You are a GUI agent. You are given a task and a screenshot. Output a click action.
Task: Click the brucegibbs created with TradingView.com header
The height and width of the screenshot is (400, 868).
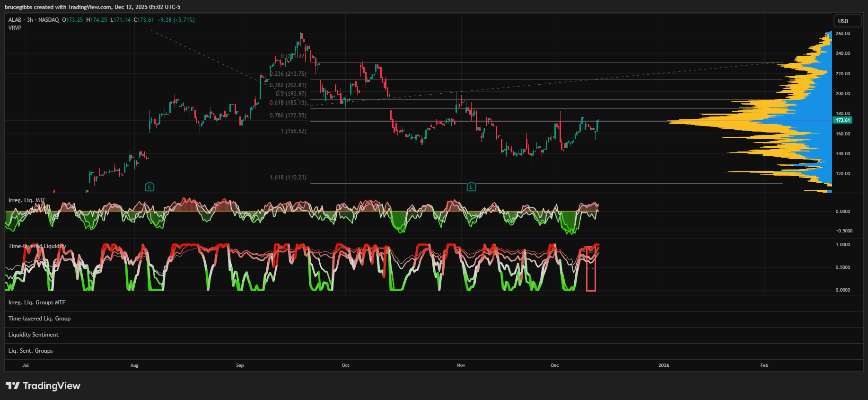click(x=92, y=7)
